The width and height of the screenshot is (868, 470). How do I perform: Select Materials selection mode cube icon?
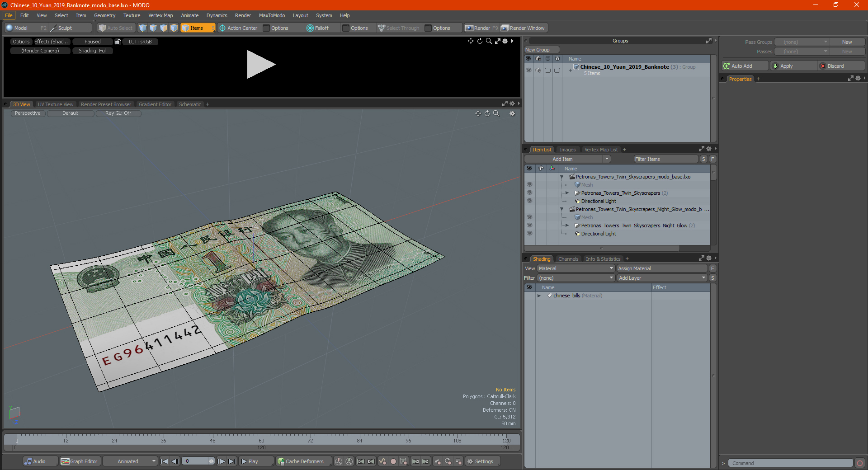(174, 28)
